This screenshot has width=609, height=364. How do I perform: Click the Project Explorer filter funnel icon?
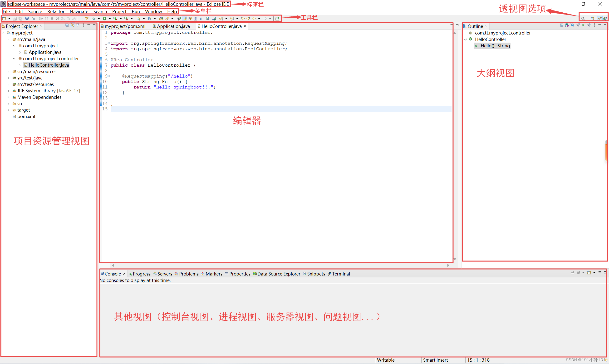coord(78,25)
